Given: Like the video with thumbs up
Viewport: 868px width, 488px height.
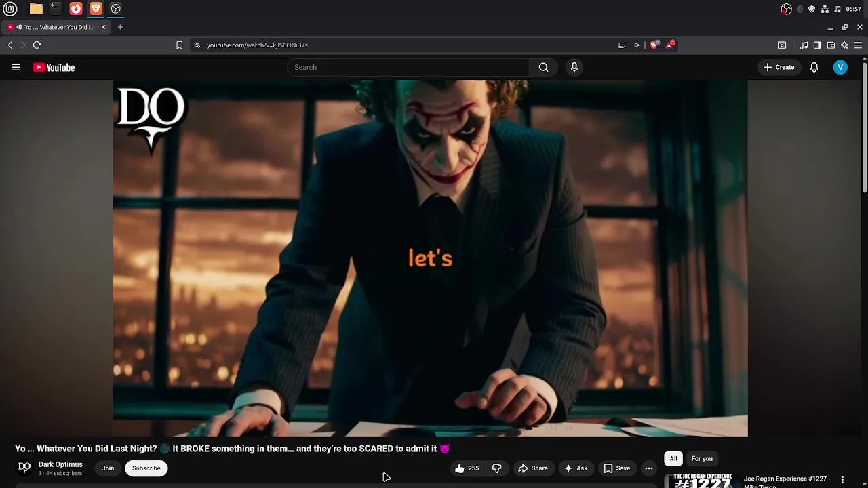Looking at the screenshot, I should pos(467,468).
